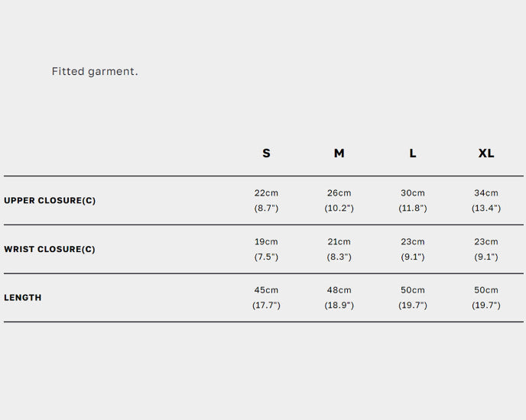The height and width of the screenshot is (420, 526).
Task: Select the 45cm length value
Action: tap(266, 290)
